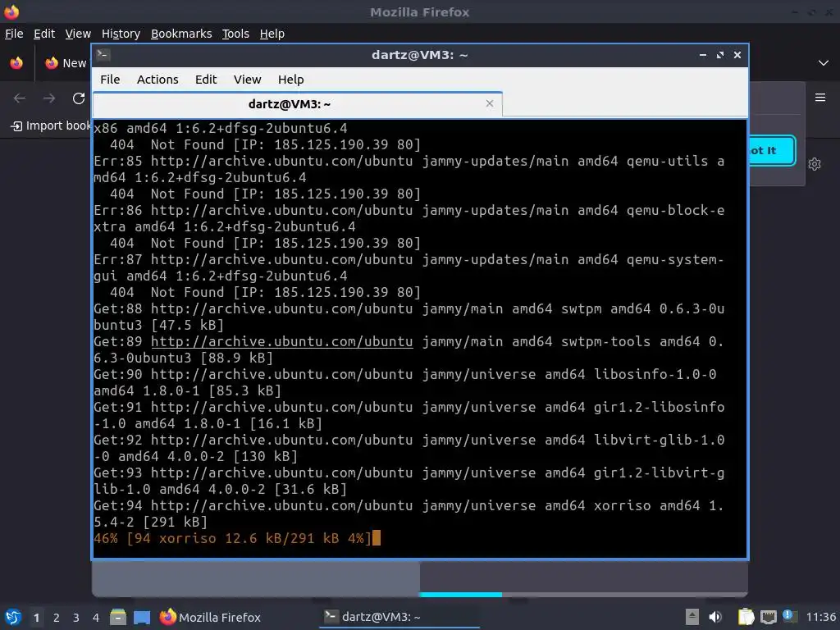Open Firefox View menu
The height and width of the screenshot is (630, 840).
[78, 34]
